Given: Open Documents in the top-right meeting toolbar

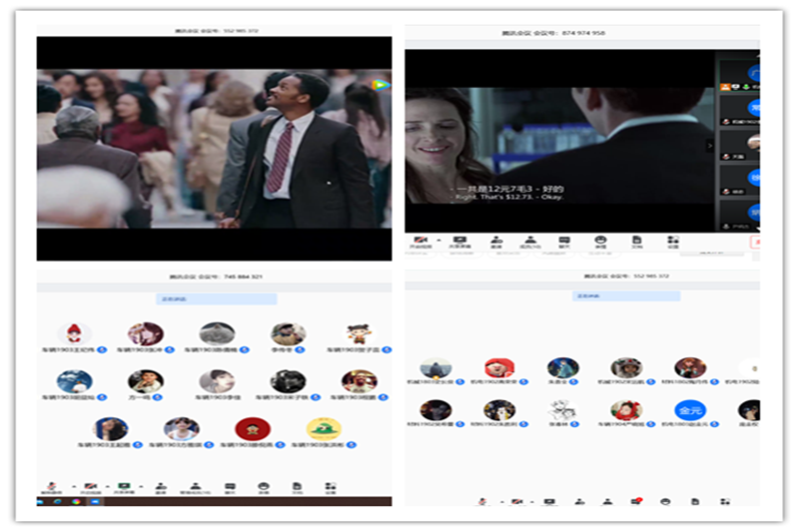Looking at the screenshot, I should [x=637, y=242].
